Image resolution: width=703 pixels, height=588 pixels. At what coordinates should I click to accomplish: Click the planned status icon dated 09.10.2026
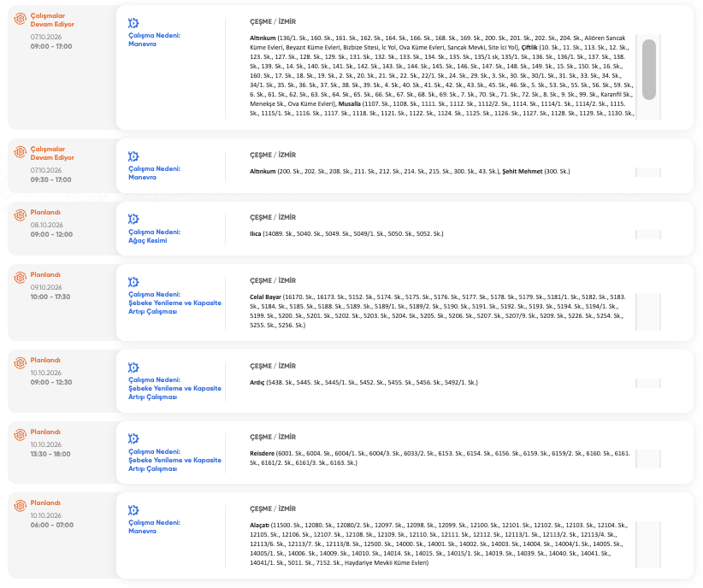click(21, 278)
